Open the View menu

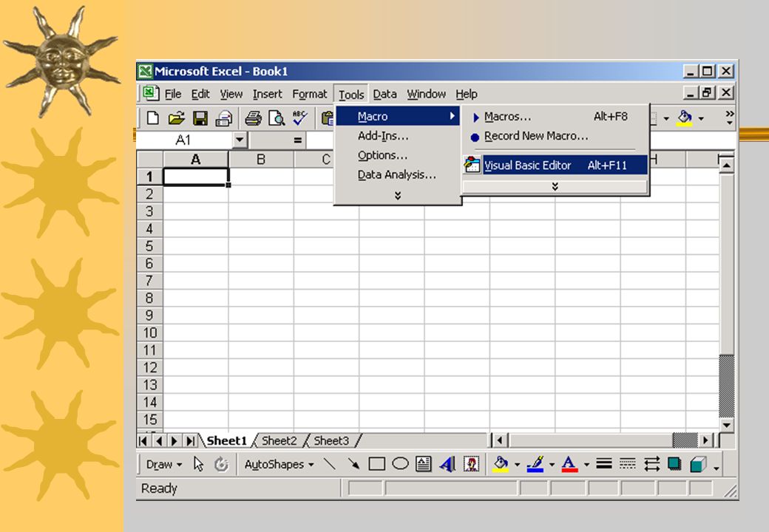click(231, 94)
